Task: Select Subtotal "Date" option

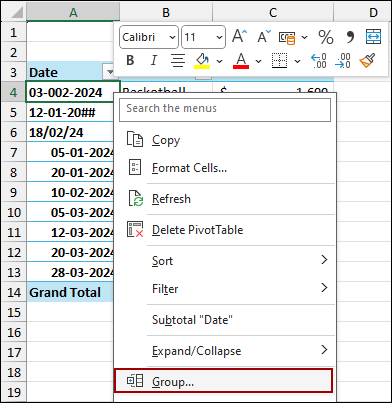Action: [x=225, y=320]
